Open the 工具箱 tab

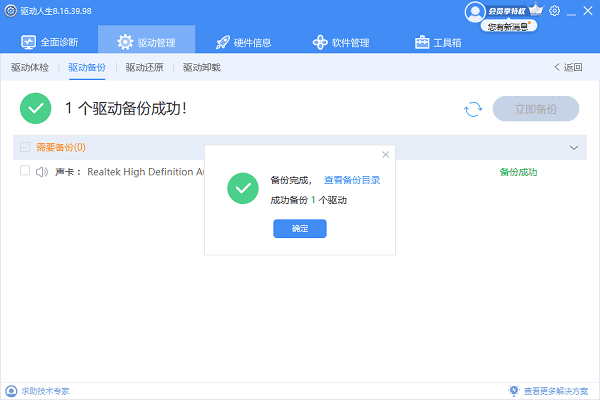point(438,42)
